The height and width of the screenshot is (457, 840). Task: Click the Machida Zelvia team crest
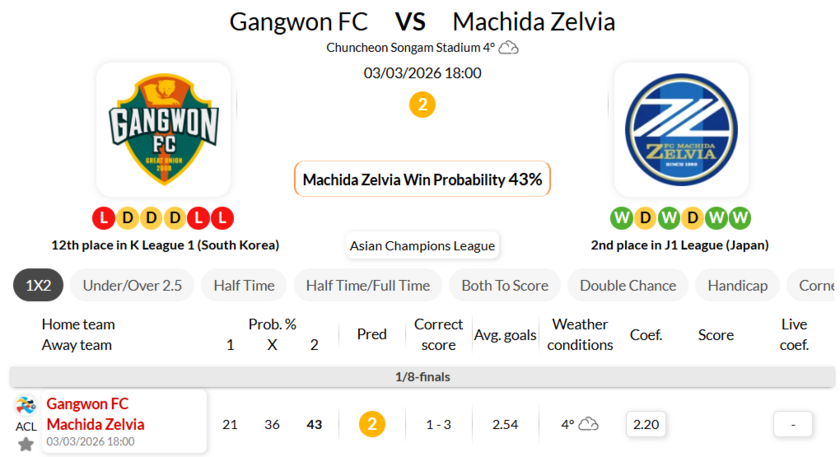pos(680,130)
